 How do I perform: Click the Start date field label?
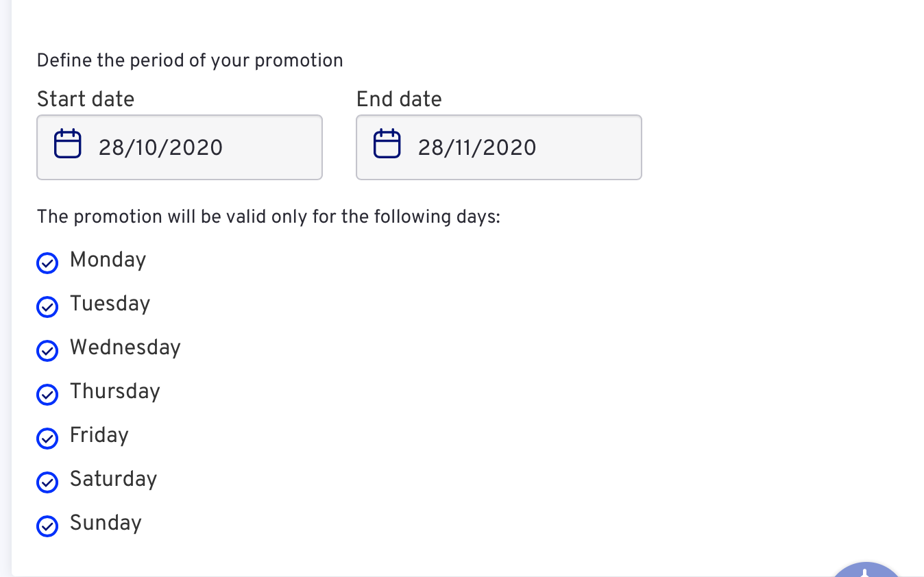tap(86, 99)
